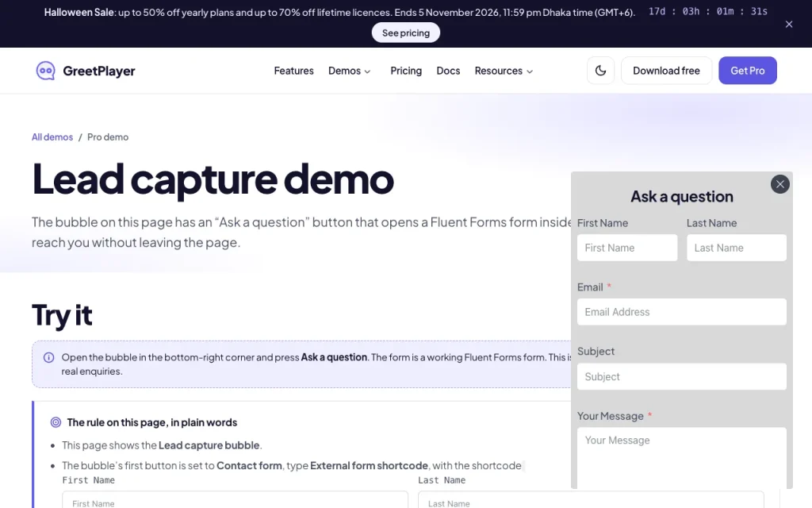Click the "Lead capture bubble" bold text
The width and height of the screenshot is (812, 508).
pyautogui.click(x=209, y=445)
